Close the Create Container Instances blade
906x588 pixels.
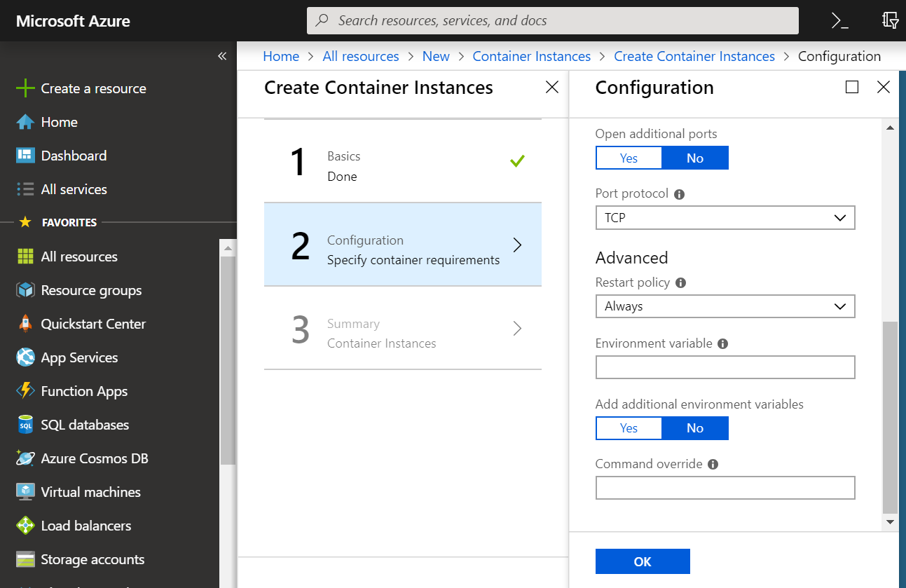click(552, 87)
